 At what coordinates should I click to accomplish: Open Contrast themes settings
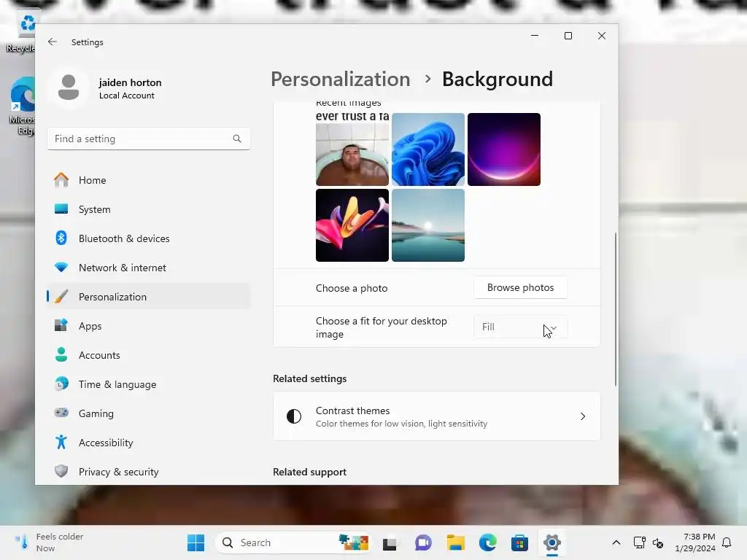click(x=436, y=416)
